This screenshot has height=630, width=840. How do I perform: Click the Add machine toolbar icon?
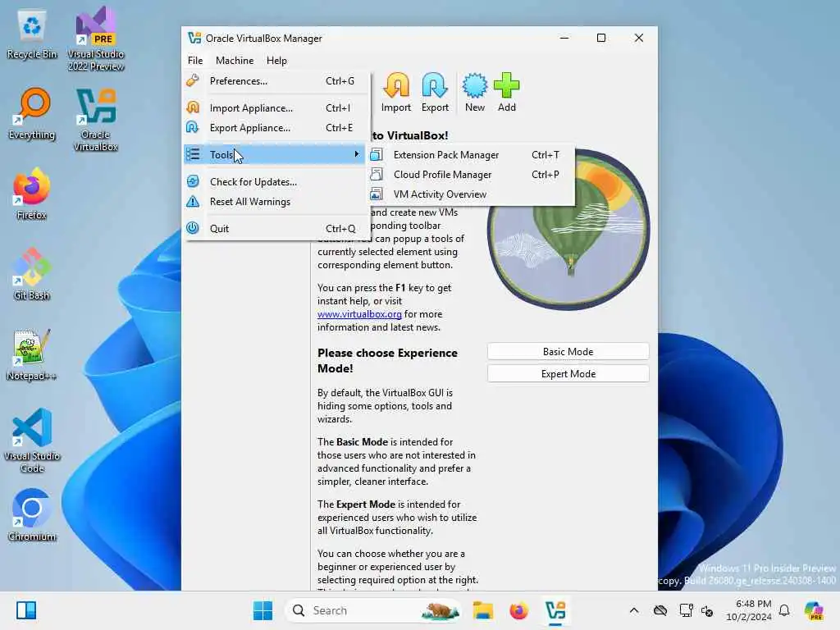[x=506, y=93]
